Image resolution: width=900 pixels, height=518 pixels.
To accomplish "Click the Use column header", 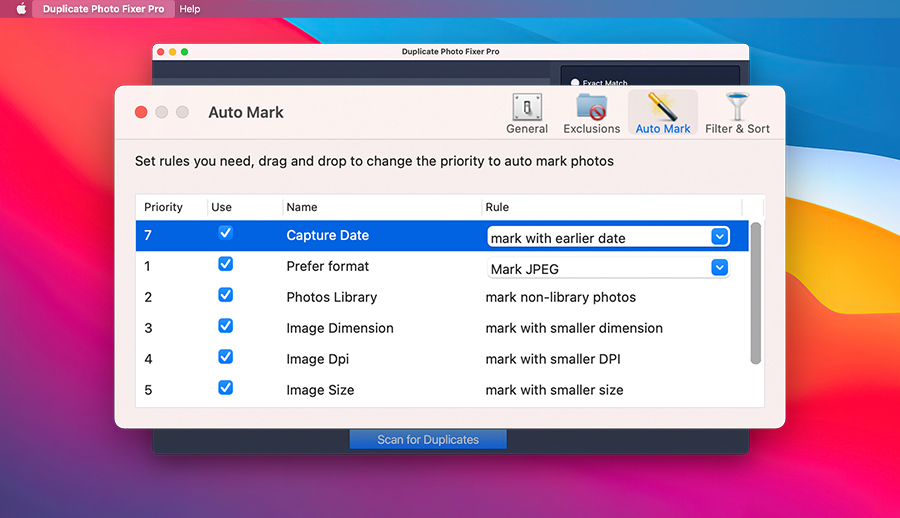I will (x=222, y=207).
